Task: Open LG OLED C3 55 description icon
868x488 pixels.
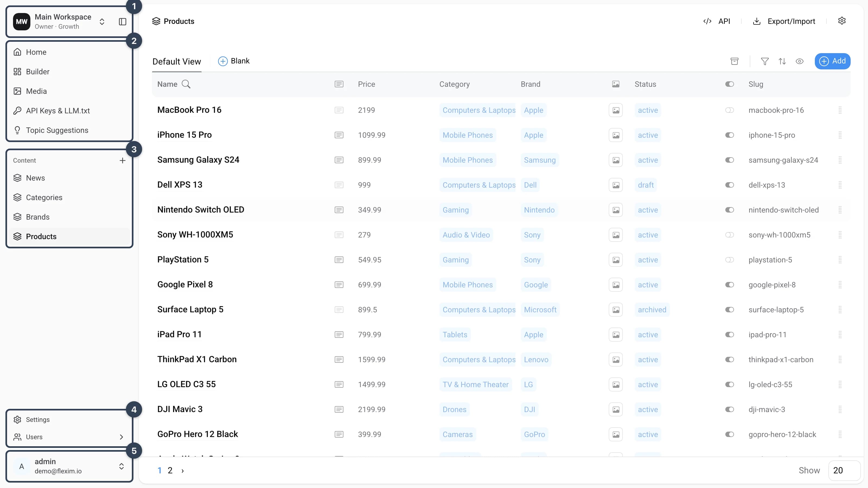Action: pyautogui.click(x=339, y=384)
